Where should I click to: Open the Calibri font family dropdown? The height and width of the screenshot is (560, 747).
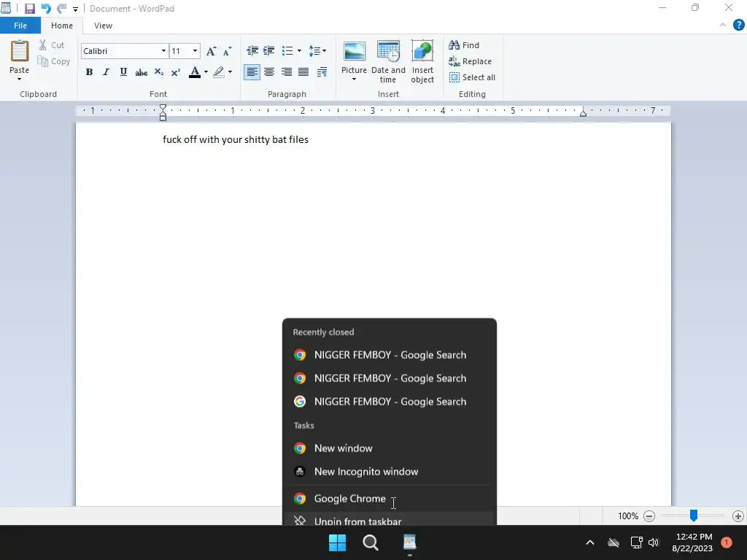click(163, 51)
